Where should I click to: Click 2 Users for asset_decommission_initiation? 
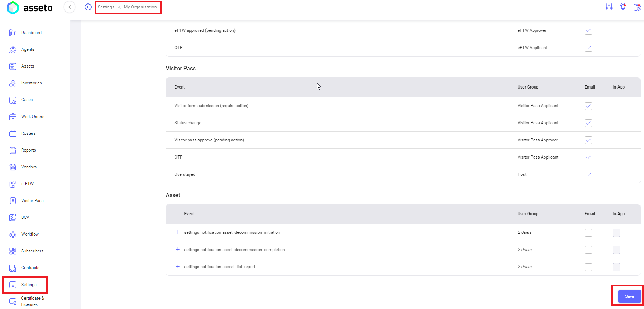click(x=525, y=232)
